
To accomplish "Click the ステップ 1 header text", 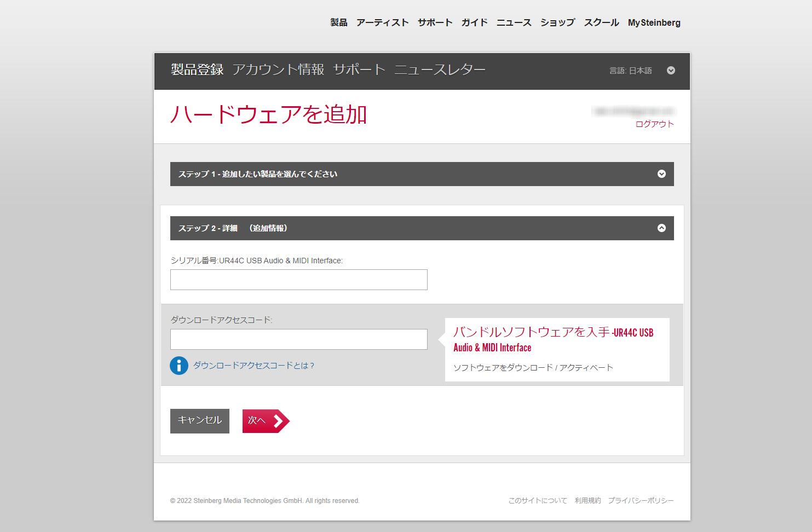I will (258, 174).
